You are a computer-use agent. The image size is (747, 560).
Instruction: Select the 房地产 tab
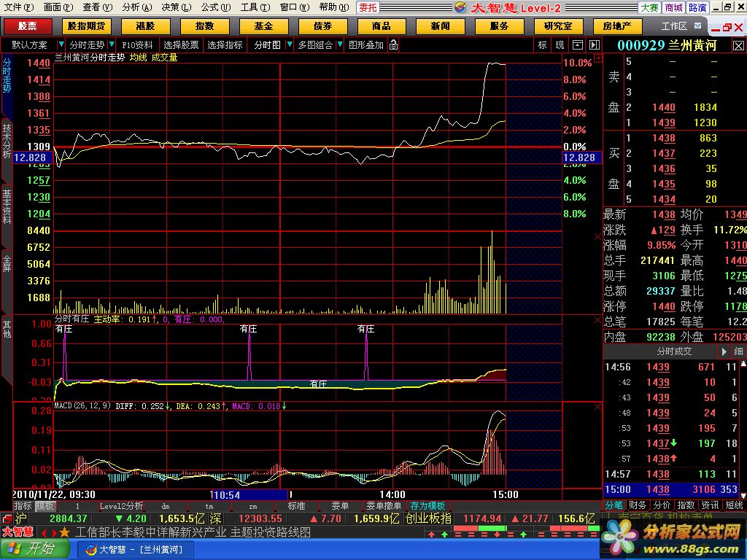point(617,26)
